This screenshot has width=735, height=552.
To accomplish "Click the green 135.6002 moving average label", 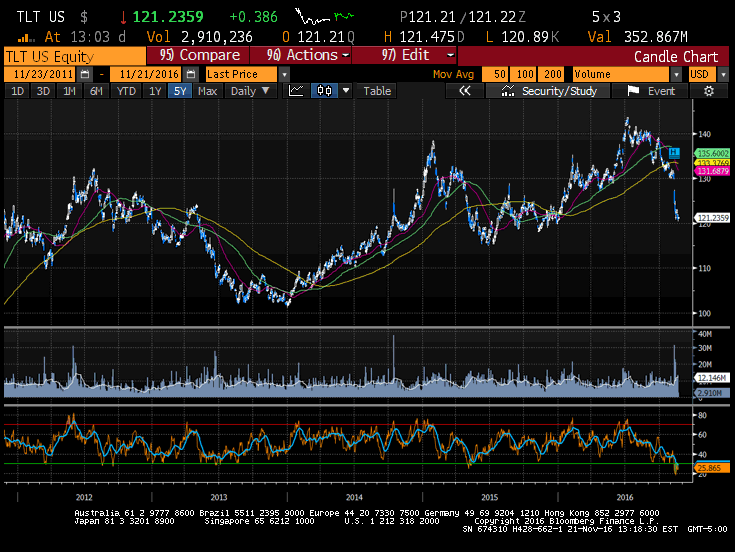I will coord(713,153).
